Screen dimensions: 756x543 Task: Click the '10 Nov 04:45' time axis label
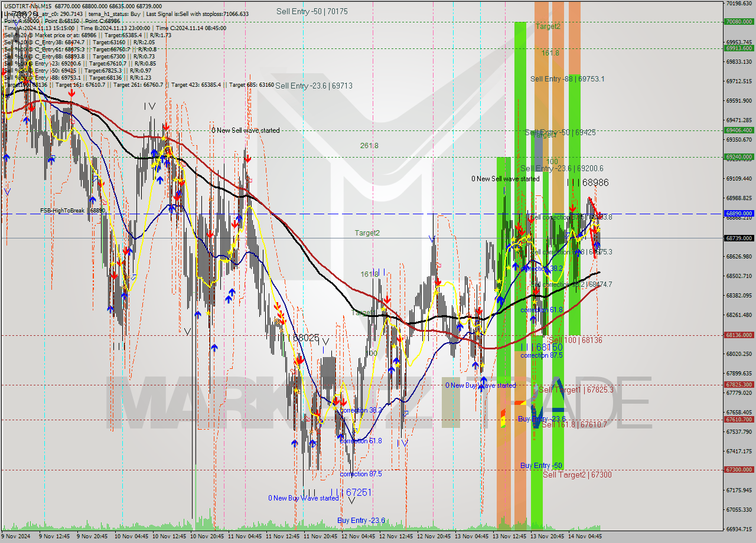131,537
